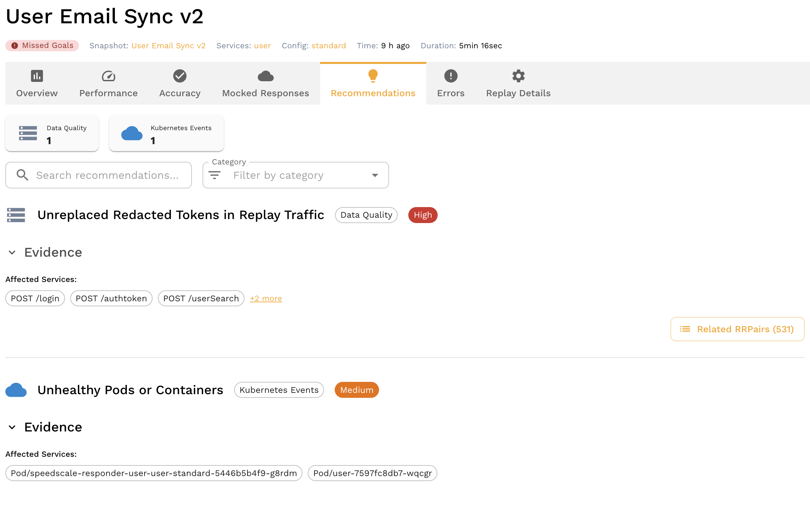
Task: Click the Mocked Responses cloud icon
Action: coord(265,76)
